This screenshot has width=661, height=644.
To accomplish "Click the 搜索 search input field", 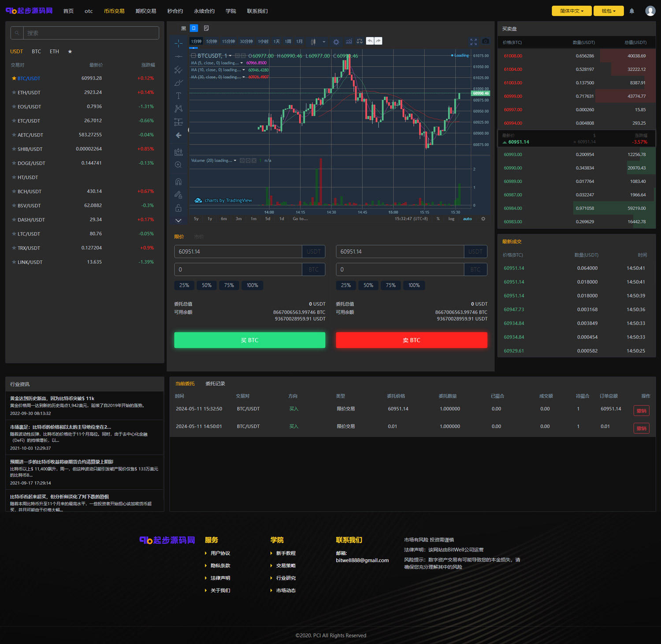I will pos(90,33).
